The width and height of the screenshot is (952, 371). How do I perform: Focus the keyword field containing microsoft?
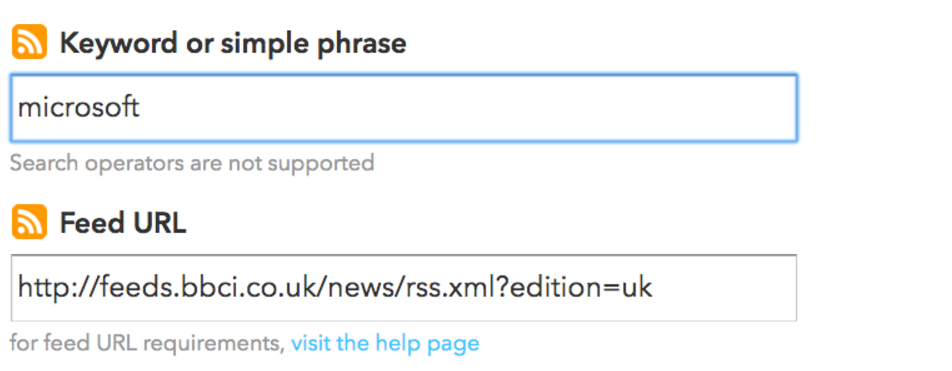404,108
